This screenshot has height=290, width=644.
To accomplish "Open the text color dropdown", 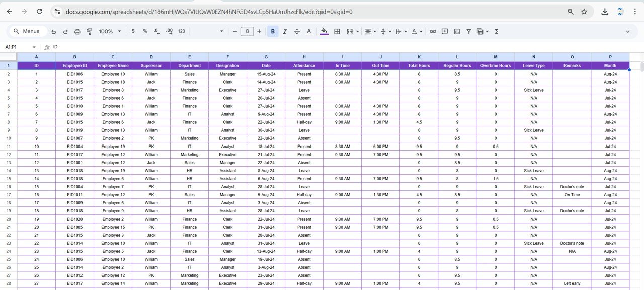I will point(308,31).
